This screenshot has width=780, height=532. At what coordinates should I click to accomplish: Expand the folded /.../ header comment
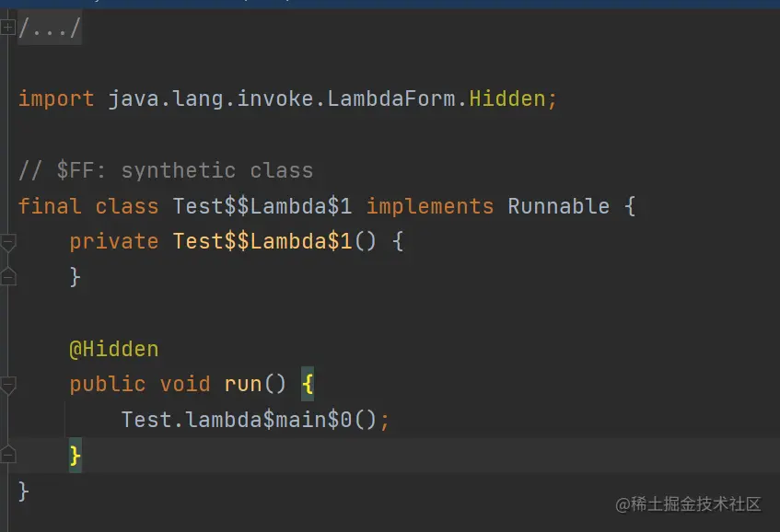pos(8,29)
